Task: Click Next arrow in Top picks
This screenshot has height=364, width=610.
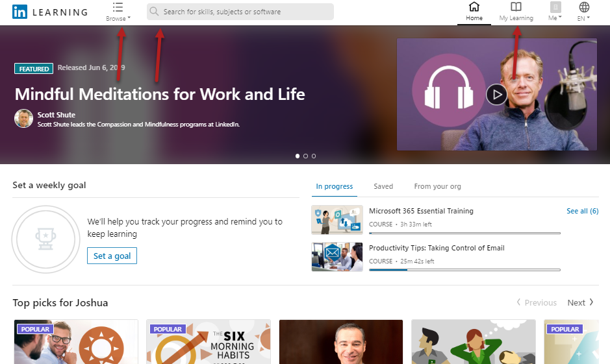Action: click(x=580, y=303)
